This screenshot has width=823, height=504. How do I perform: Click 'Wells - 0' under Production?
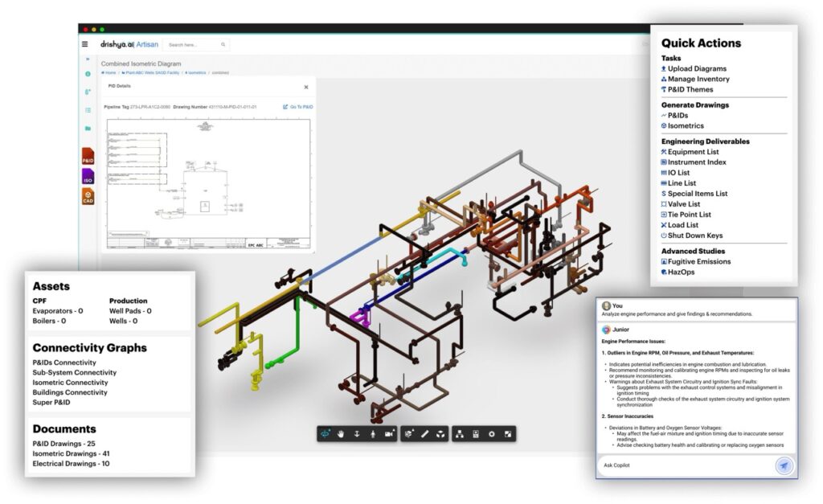coord(123,321)
